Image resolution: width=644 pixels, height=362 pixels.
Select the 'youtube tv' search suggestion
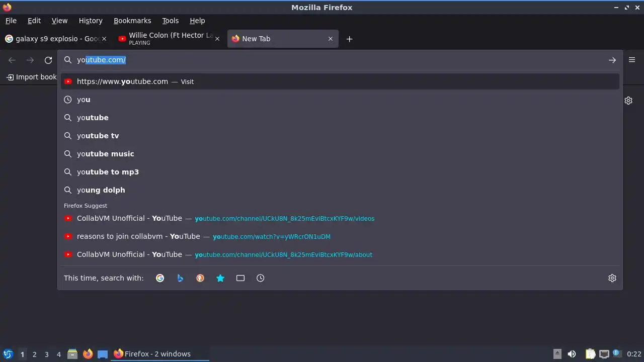(x=340, y=136)
